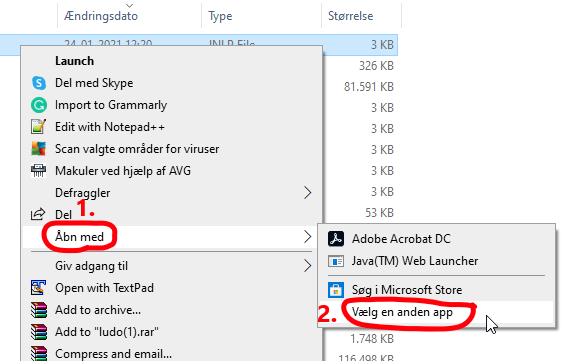Select Makuler ved hjælp af AVG
564x361 pixels.
tap(172, 171)
